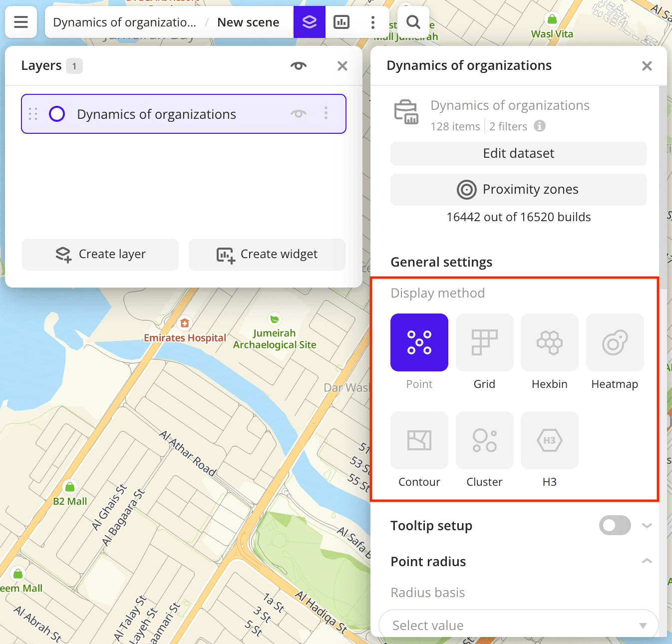Image resolution: width=672 pixels, height=644 pixels.
Task: Toggle visibility of all layers
Action: point(299,66)
